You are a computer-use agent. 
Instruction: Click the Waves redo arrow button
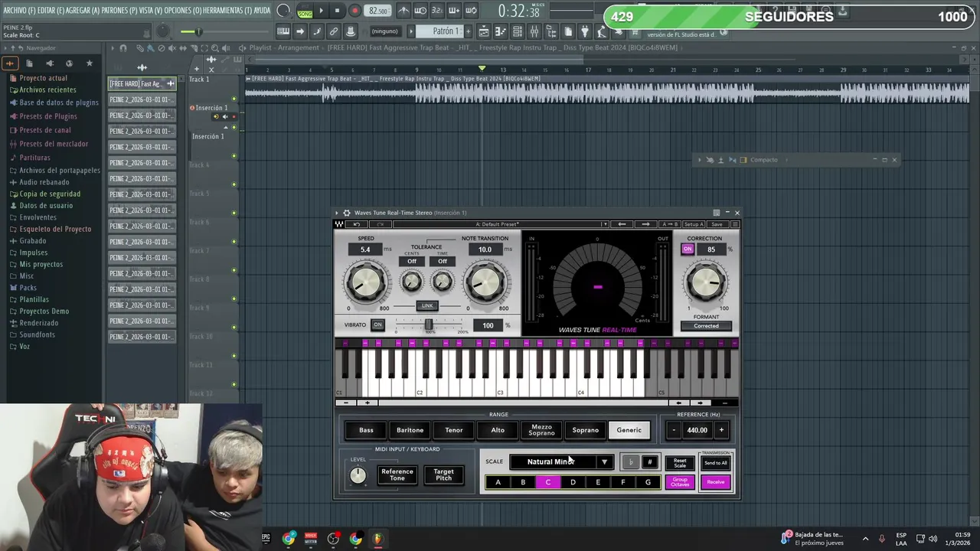tap(380, 224)
